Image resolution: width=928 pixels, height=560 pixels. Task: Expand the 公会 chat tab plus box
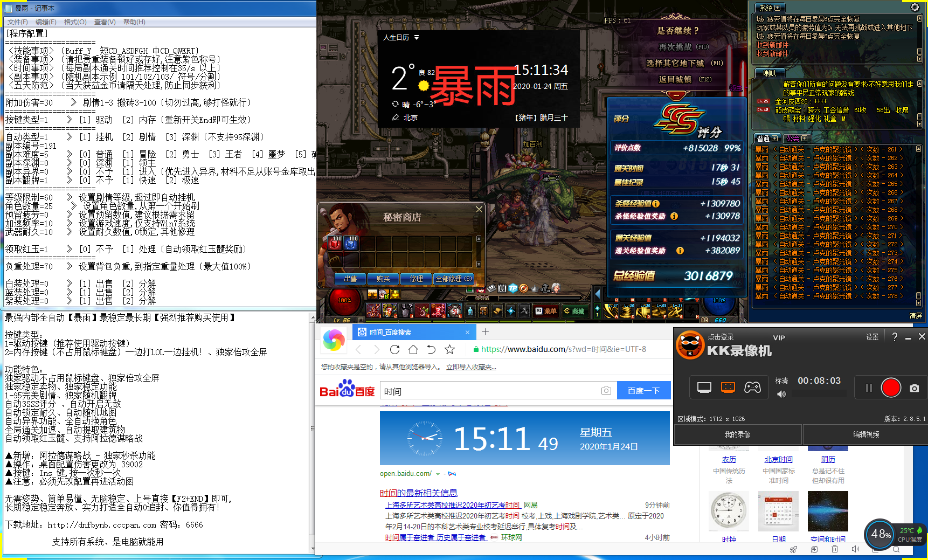804,139
